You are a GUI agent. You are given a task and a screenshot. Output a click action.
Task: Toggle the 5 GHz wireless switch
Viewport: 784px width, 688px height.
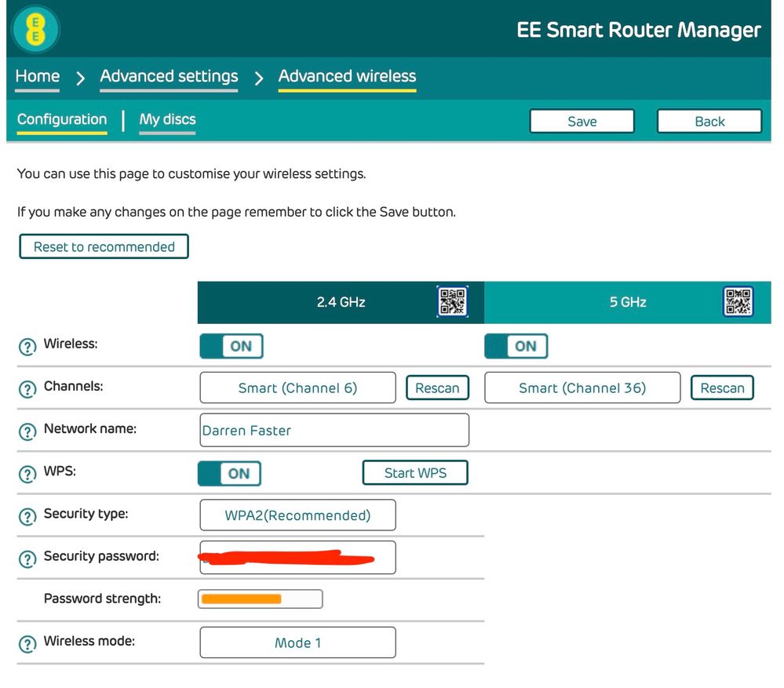coord(516,346)
